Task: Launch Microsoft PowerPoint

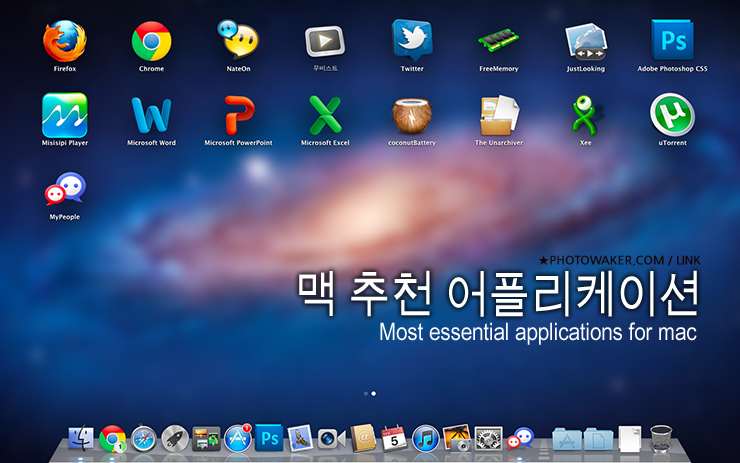Action: 239,115
